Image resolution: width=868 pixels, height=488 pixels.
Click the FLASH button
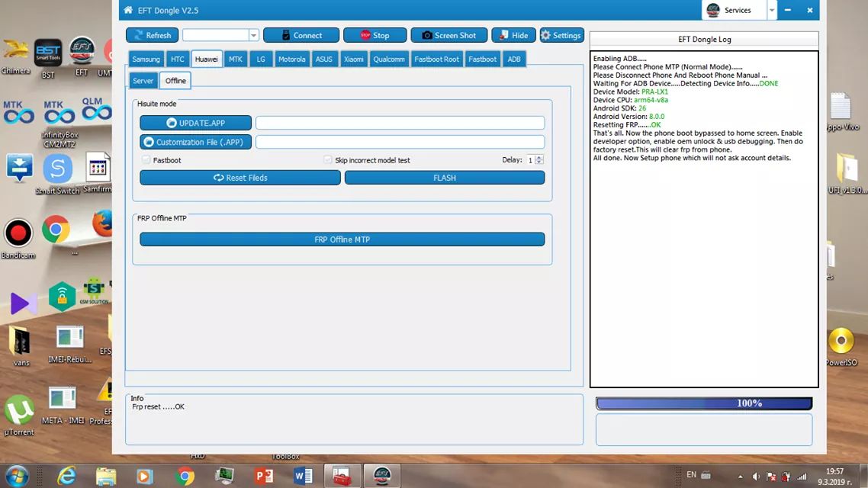click(x=445, y=178)
